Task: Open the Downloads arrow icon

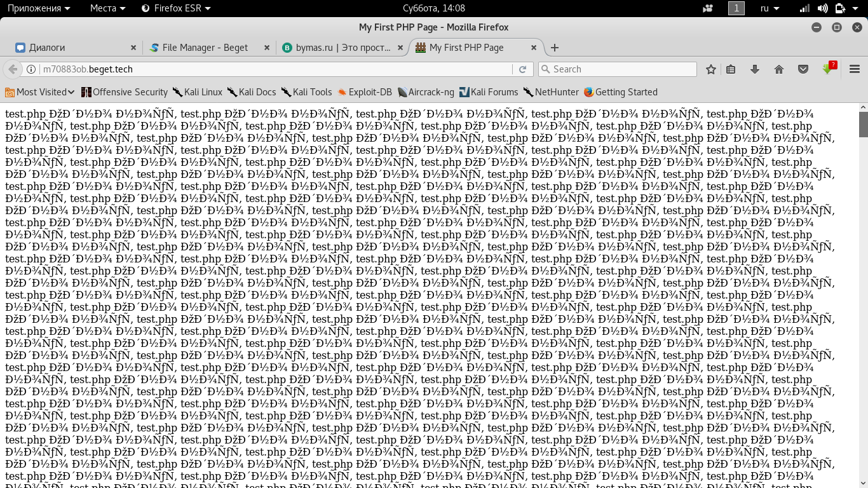Action: coord(755,69)
